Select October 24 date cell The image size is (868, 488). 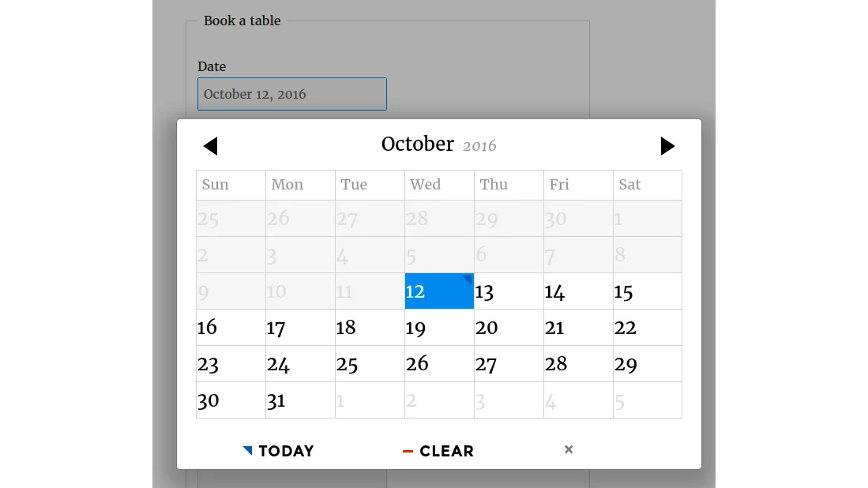tap(300, 364)
